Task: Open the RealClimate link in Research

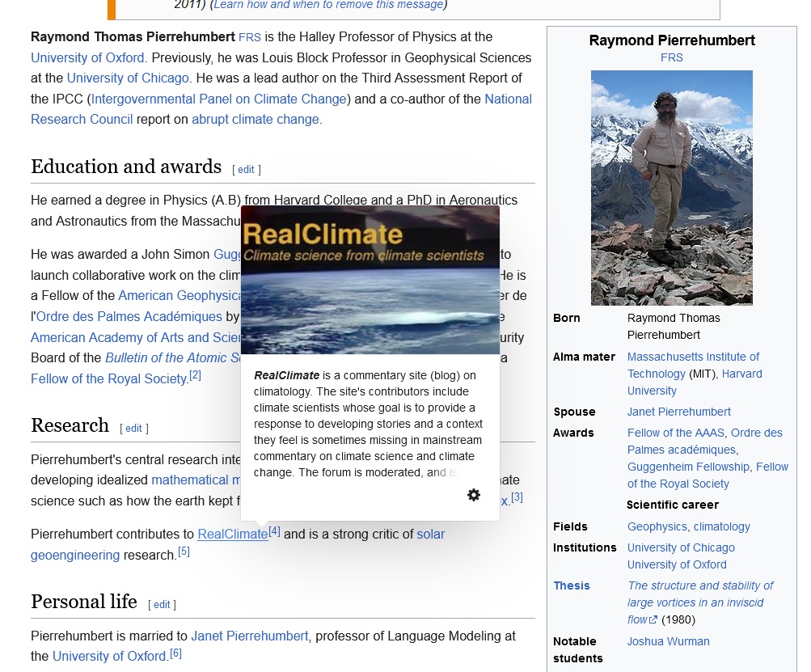Action: pyautogui.click(x=233, y=535)
